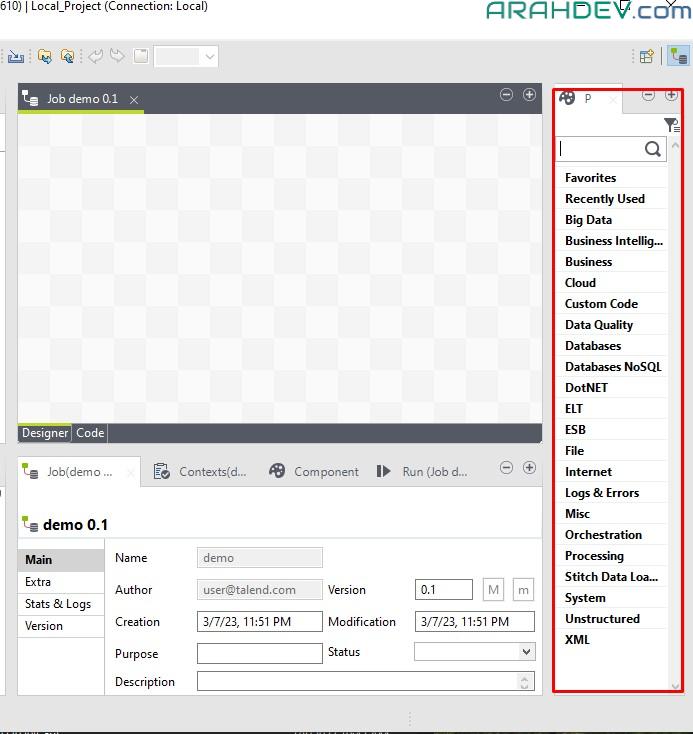Screen dimensions: 693x734
Task: Open the Contexts tab
Action: click(200, 472)
